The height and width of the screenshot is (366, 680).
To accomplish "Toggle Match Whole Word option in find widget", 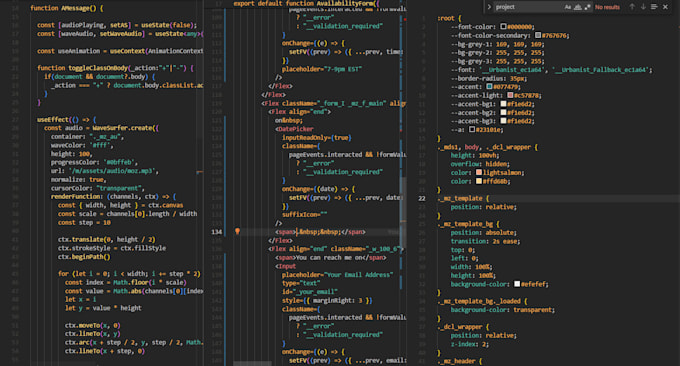I will pyautogui.click(x=578, y=7).
